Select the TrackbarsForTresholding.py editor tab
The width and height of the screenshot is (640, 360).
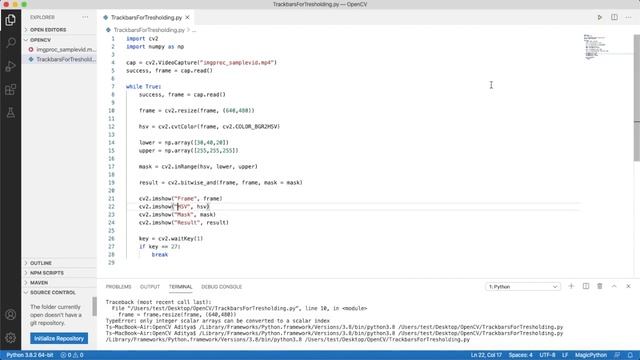click(146, 18)
